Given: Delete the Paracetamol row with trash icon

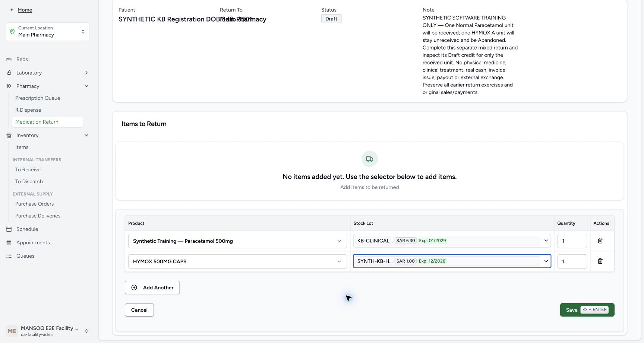Looking at the screenshot, I should pos(600,241).
